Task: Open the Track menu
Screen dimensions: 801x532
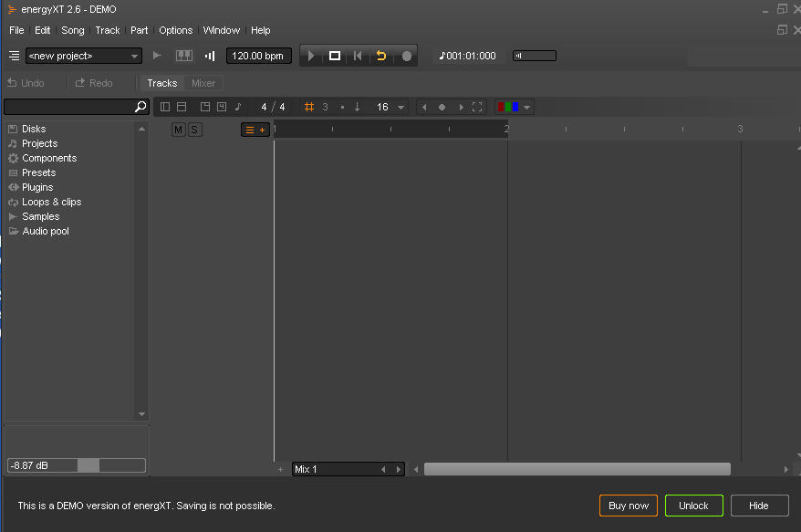Action: [x=108, y=30]
